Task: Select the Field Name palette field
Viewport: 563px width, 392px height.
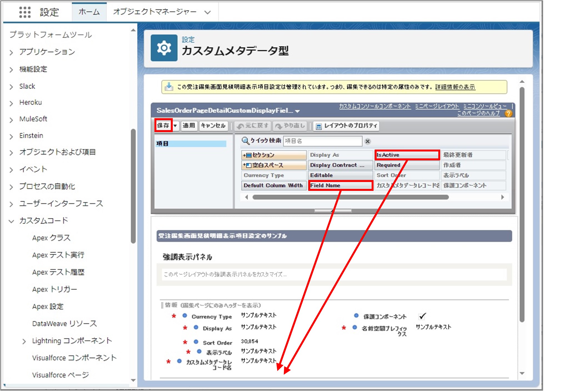Action: click(x=341, y=185)
